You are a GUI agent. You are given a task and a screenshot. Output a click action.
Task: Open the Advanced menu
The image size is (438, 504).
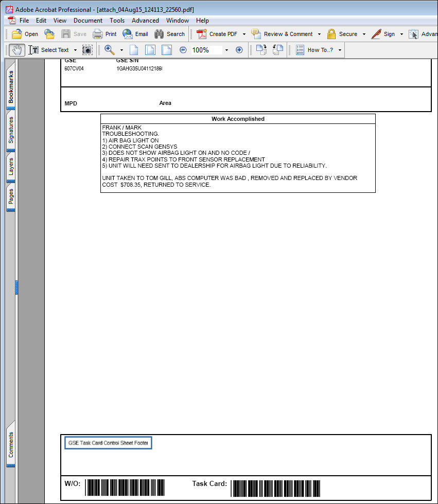click(x=145, y=21)
